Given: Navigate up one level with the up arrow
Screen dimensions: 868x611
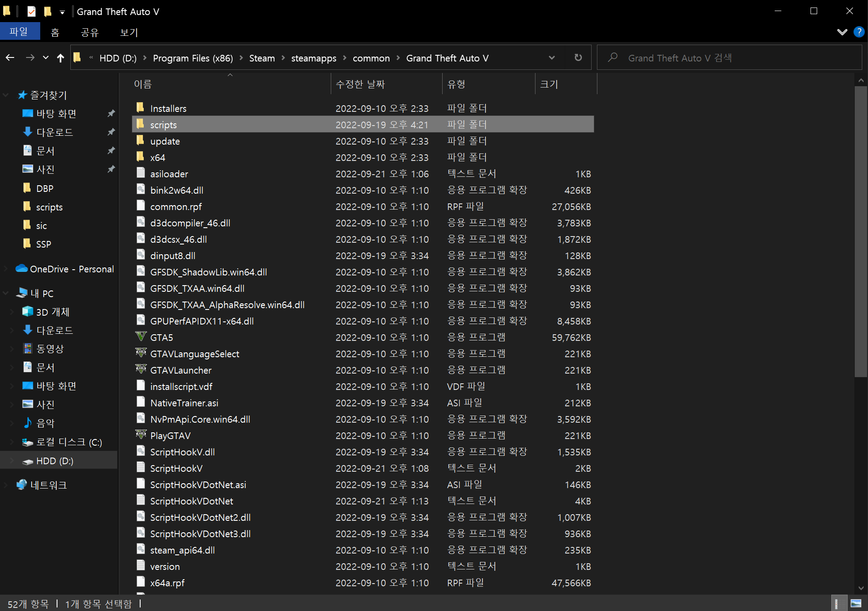Looking at the screenshot, I should coord(61,57).
